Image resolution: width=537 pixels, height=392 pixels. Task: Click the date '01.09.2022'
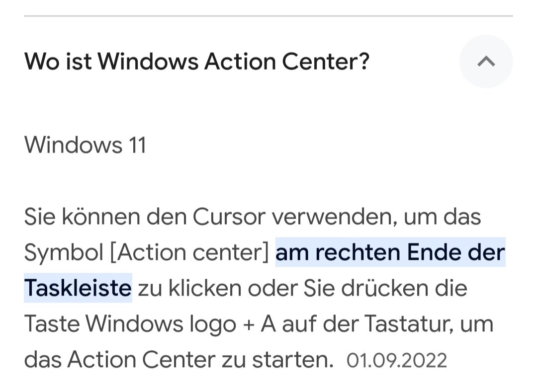point(397,360)
